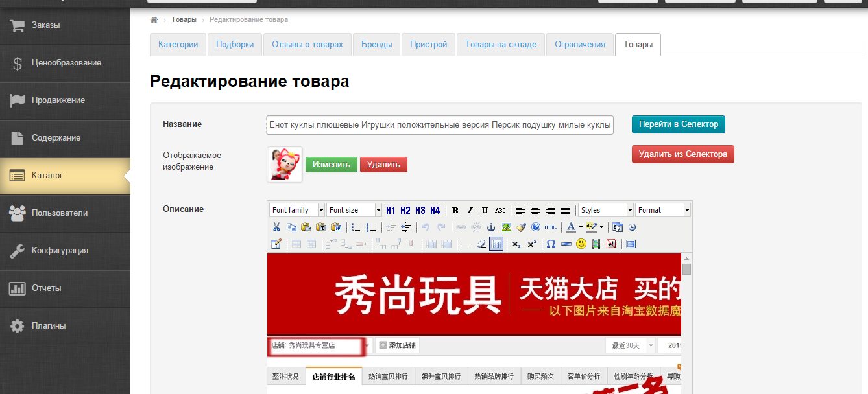The width and height of the screenshot is (868, 394).
Task: Click the Paste icon in the editor
Action: click(x=306, y=227)
